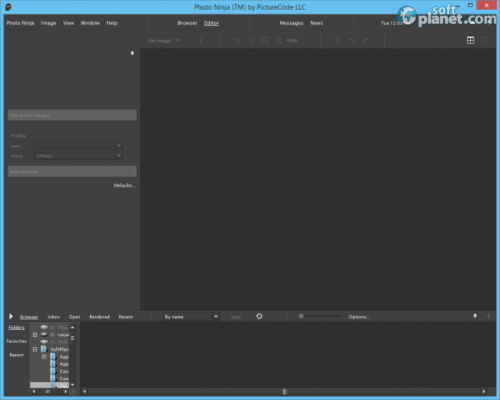Select the C: Local drive icon

(x=44, y=335)
